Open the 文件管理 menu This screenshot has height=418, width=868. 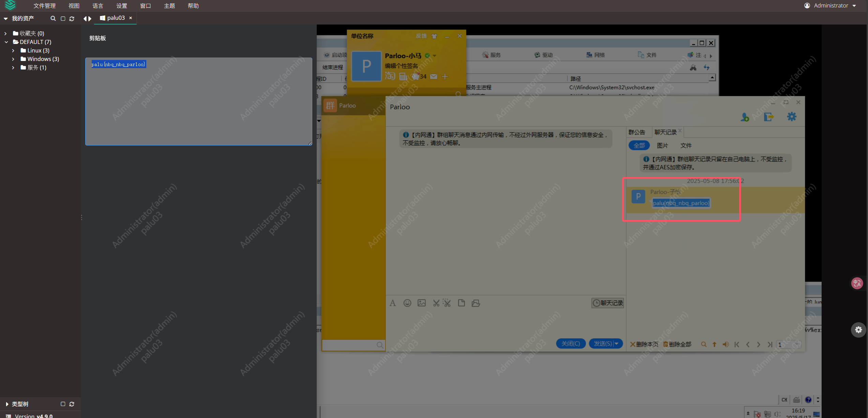(44, 6)
